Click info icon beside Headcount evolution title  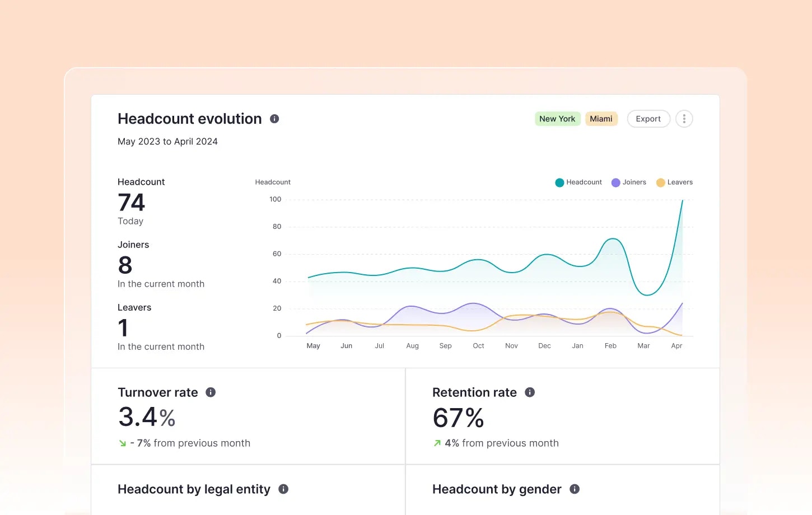[x=274, y=119]
